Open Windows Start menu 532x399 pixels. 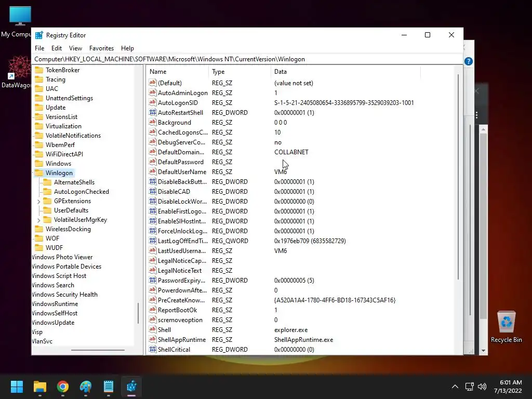[x=17, y=387]
